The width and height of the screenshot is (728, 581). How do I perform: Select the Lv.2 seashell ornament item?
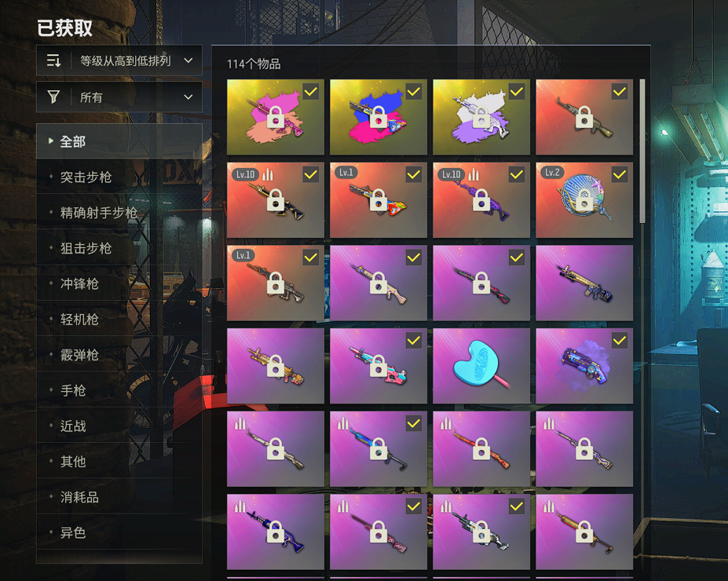pos(584,200)
